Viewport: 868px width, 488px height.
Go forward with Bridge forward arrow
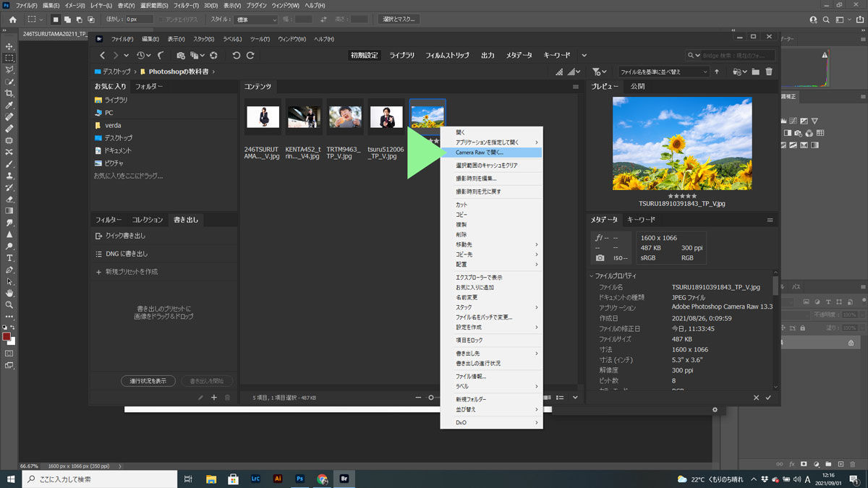[x=115, y=55]
